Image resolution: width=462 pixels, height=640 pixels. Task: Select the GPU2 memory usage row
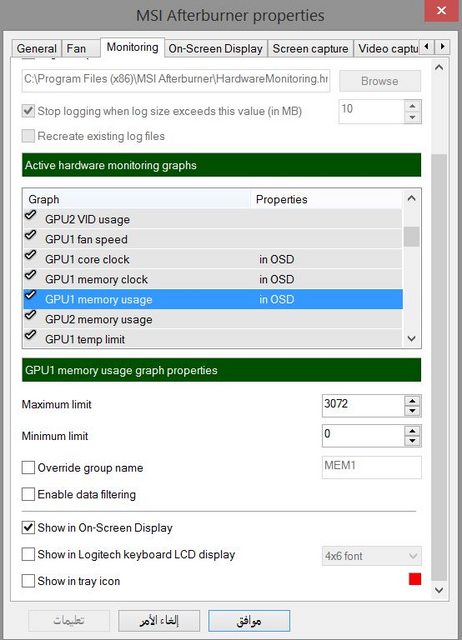coord(213,319)
